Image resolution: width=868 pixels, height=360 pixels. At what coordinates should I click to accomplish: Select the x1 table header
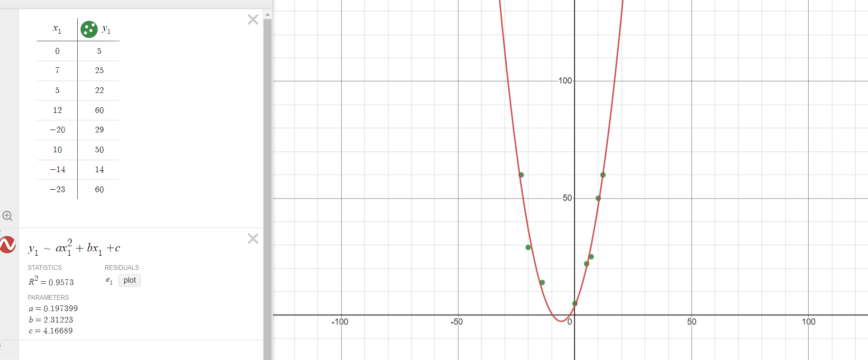(57, 29)
